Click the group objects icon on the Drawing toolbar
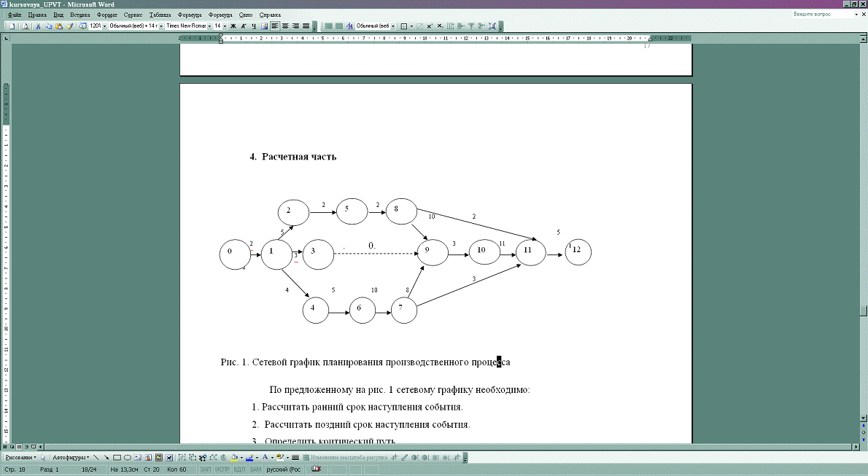This screenshot has height=476, width=868. pyautogui.click(x=182, y=458)
